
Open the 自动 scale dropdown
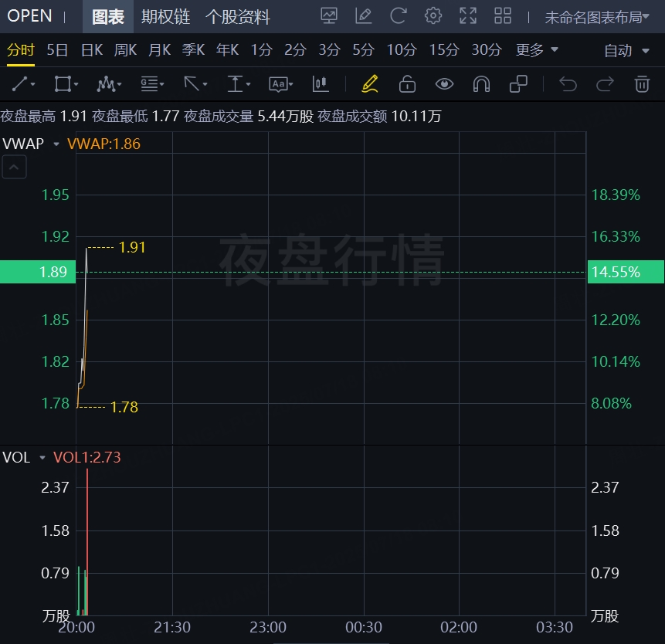(x=626, y=51)
